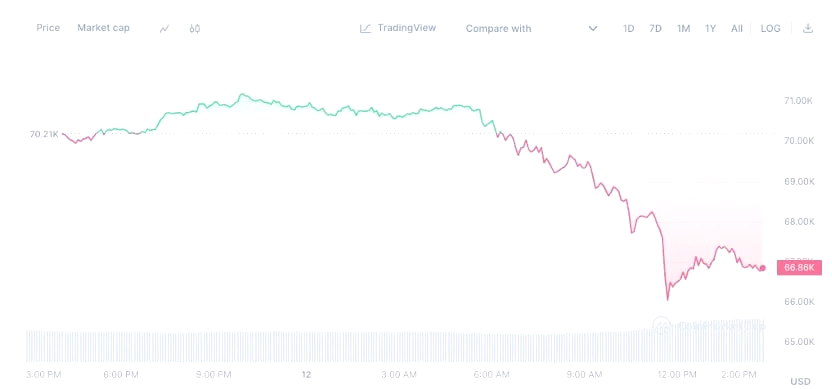Image resolution: width=832 pixels, height=389 pixels.
Task: Open the Compare with dropdown field
Action: [x=531, y=29]
